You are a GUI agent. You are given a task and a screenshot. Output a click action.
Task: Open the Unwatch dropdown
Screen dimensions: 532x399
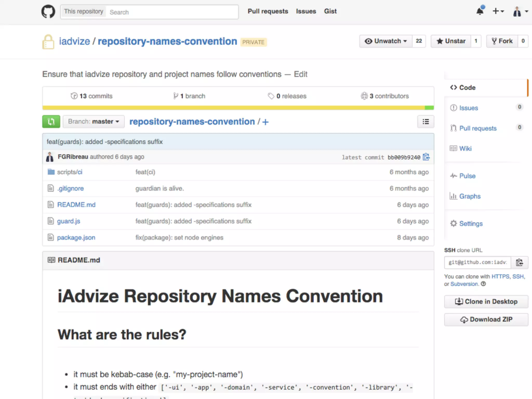[x=386, y=41]
